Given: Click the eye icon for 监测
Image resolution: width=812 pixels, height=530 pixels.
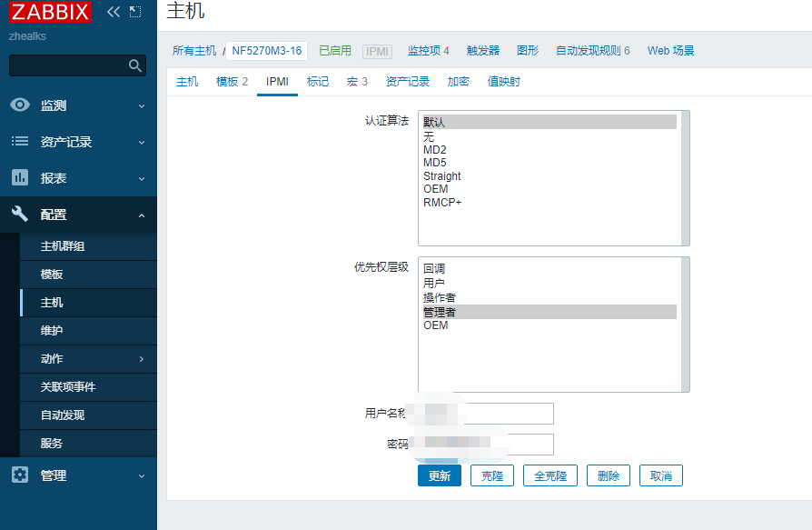Looking at the screenshot, I should click(20, 105).
